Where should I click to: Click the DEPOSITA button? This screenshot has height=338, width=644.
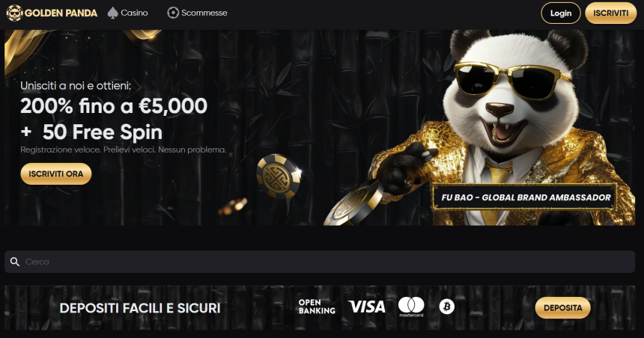(x=562, y=307)
